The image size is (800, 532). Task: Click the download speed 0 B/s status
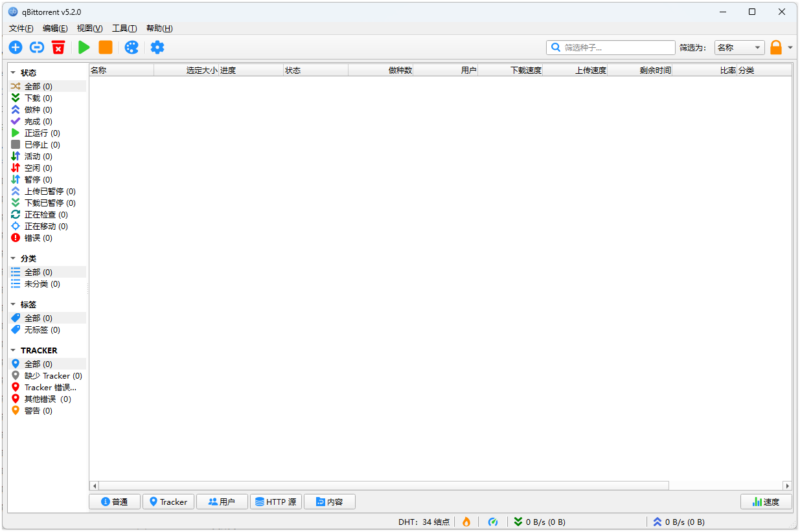pyautogui.click(x=540, y=522)
